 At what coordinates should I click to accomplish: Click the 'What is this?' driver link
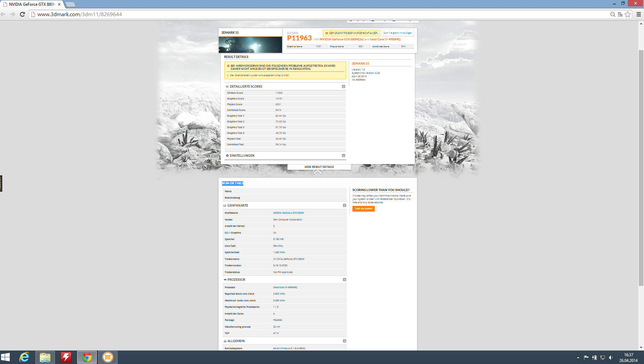282,75
